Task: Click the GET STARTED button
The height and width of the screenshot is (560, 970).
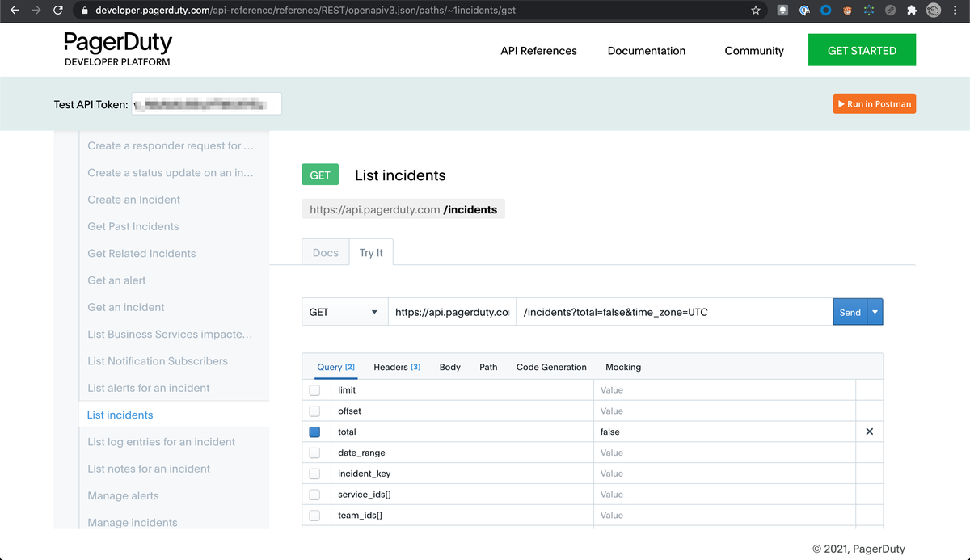Action: [862, 50]
